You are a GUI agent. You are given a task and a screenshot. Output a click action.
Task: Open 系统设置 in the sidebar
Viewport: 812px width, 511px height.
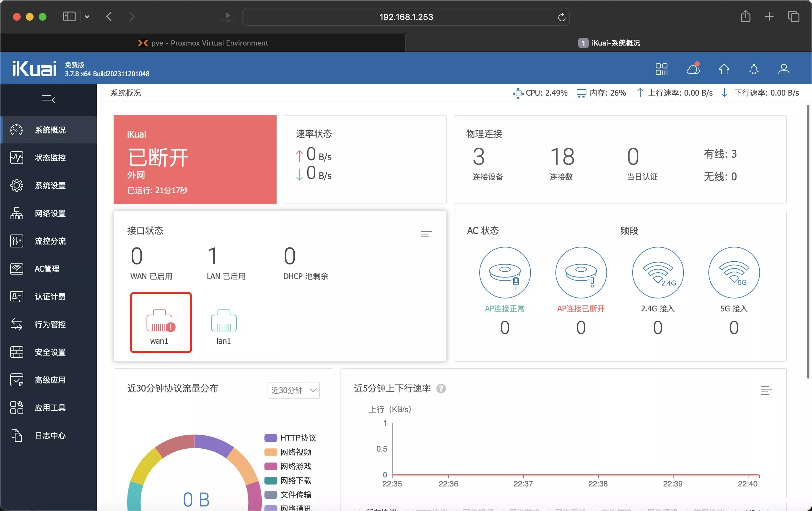coord(48,185)
